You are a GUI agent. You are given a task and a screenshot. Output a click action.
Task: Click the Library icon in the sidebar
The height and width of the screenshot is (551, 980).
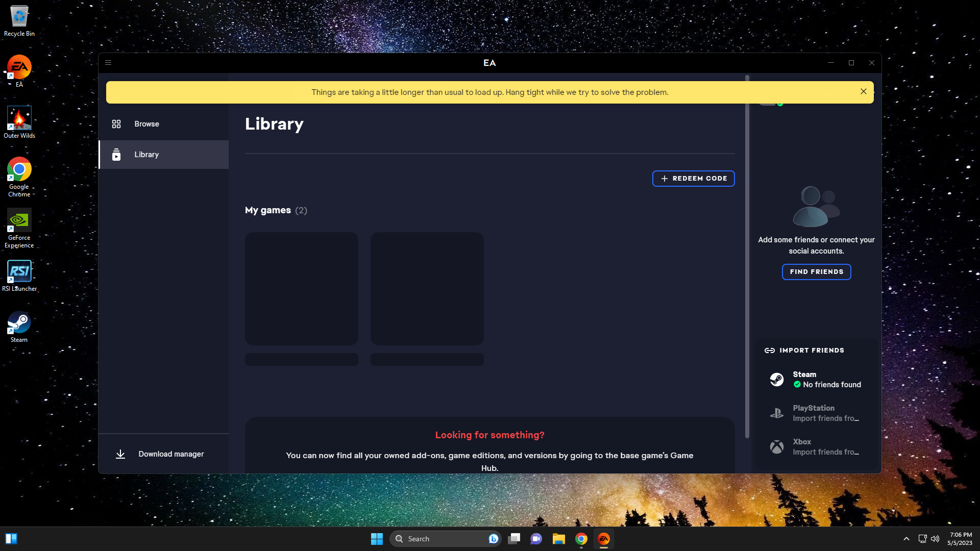[x=116, y=155]
